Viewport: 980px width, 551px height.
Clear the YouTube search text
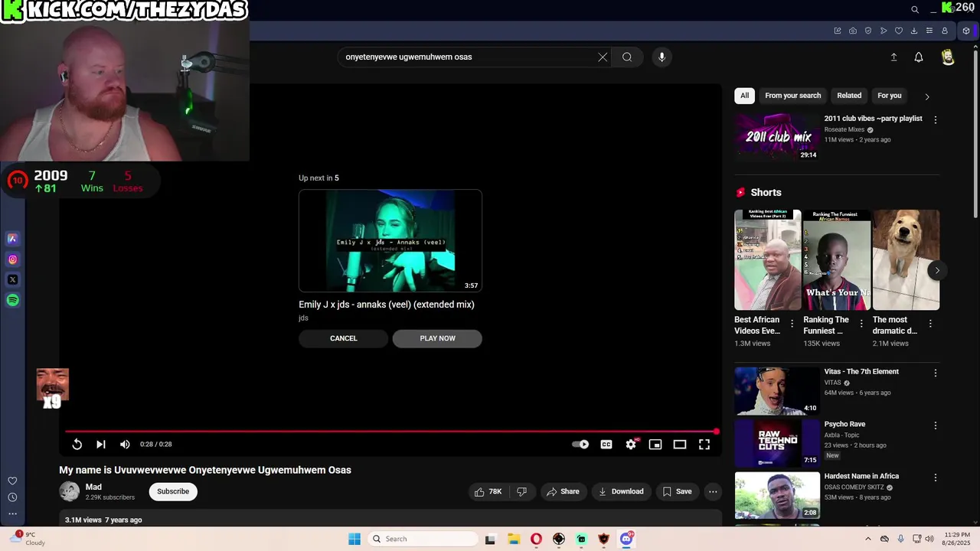click(603, 57)
